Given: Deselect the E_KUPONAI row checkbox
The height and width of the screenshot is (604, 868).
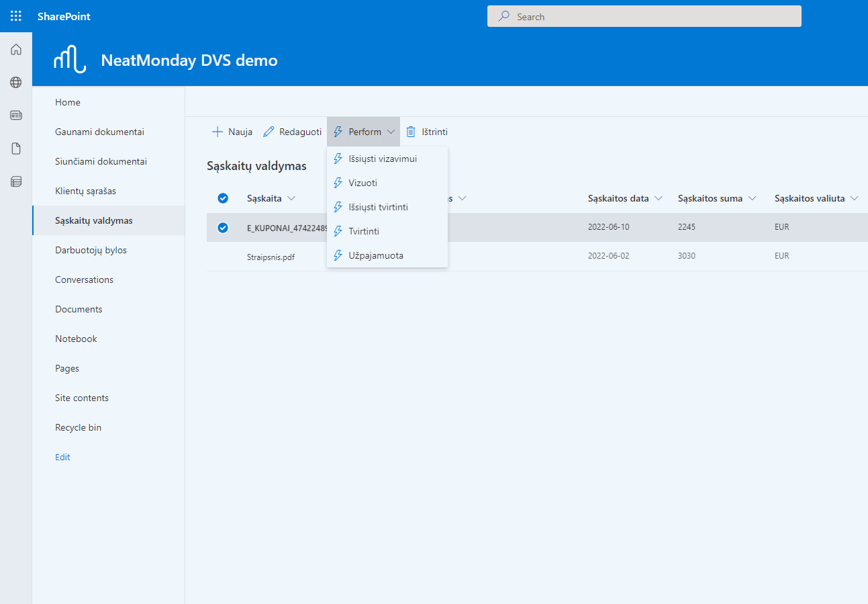Looking at the screenshot, I should coord(223,227).
